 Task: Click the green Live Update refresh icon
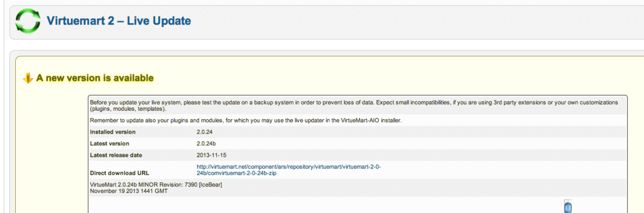(x=28, y=21)
